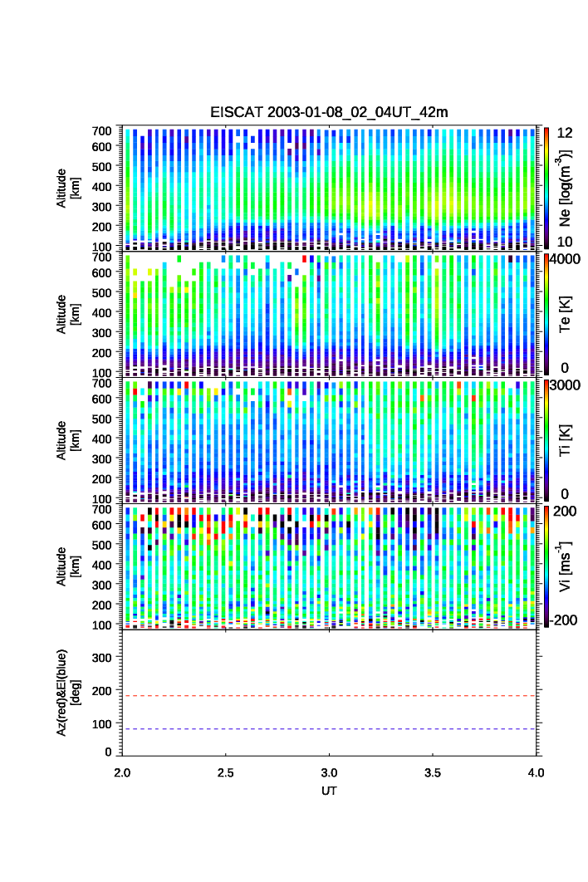
Task: Click the Ti ion temperature colorbar
Action: pos(546,440)
